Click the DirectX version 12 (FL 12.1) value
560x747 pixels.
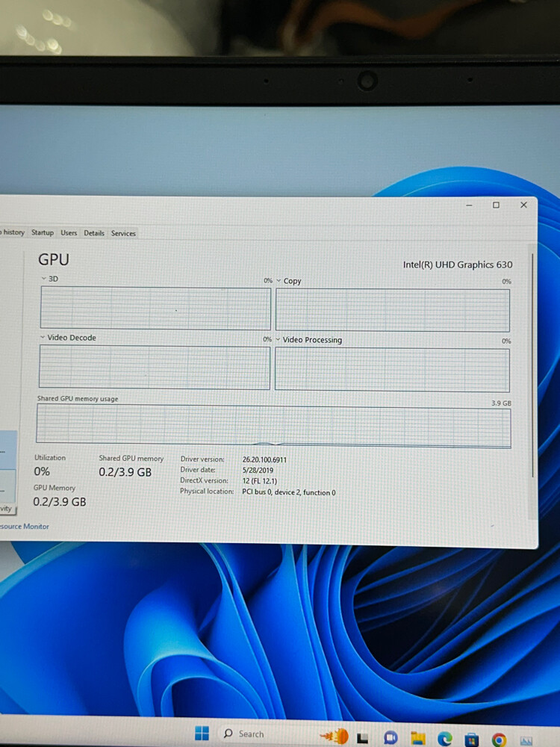[260, 481]
